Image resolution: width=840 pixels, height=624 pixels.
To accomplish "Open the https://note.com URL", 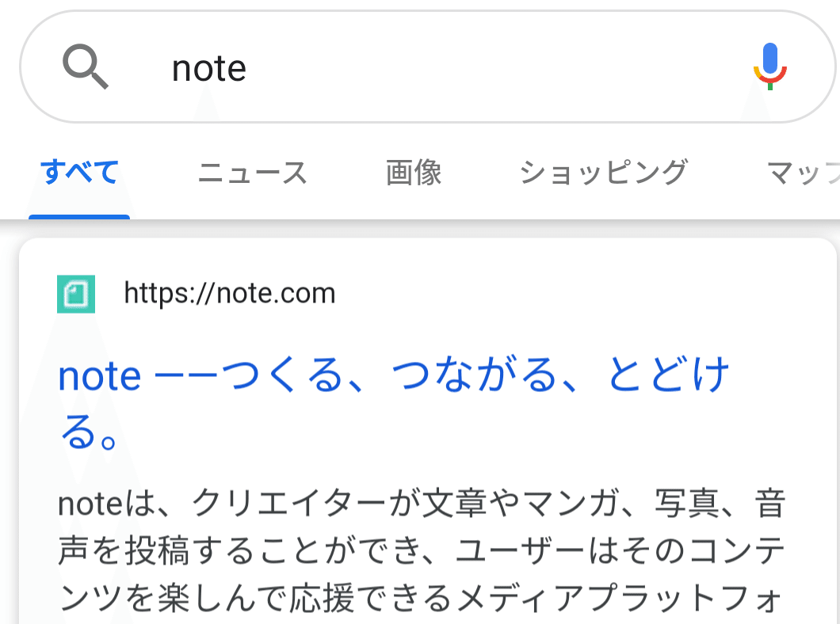I will [x=230, y=293].
